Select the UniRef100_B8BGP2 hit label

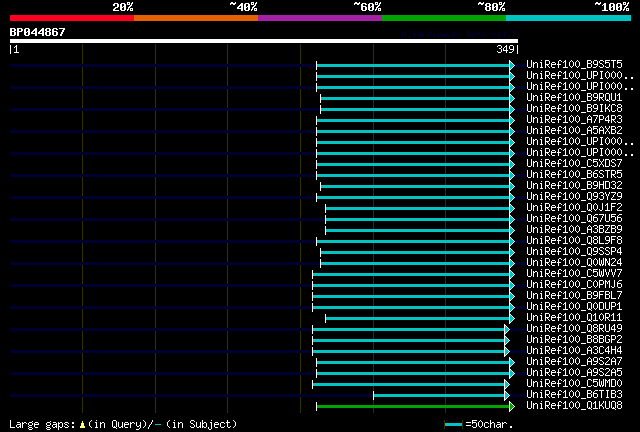pyautogui.click(x=574, y=340)
